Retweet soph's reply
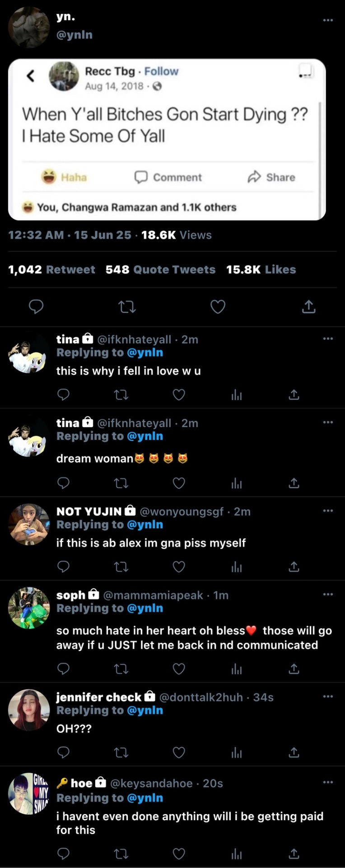 pyautogui.click(x=121, y=669)
